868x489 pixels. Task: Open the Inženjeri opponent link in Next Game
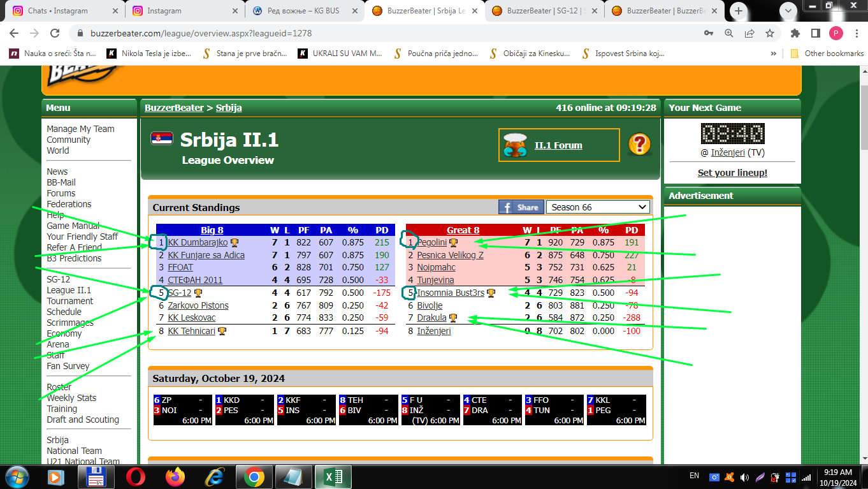point(728,153)
